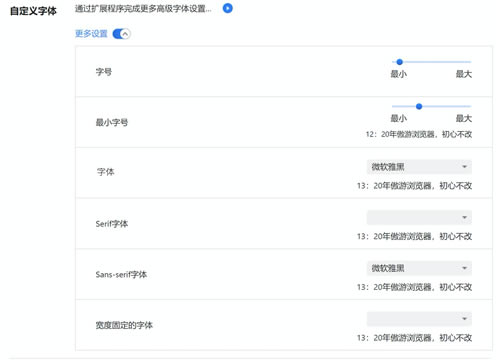This screenshot has width=500, height=363.
Task: Click the 自定义字体 section heading
Action: 33,11
